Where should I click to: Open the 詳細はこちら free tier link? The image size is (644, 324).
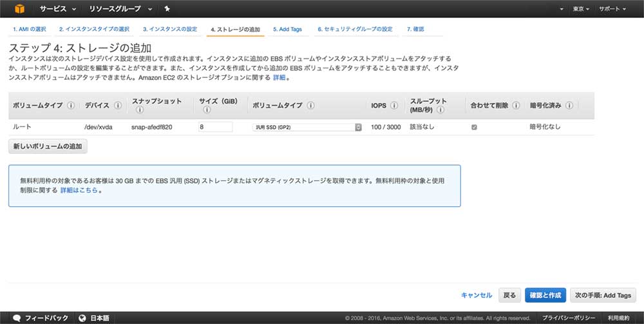79,191
